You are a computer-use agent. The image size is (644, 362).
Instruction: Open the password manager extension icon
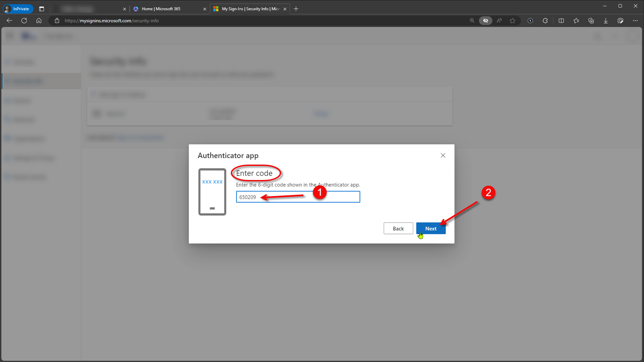pos(530,21)
